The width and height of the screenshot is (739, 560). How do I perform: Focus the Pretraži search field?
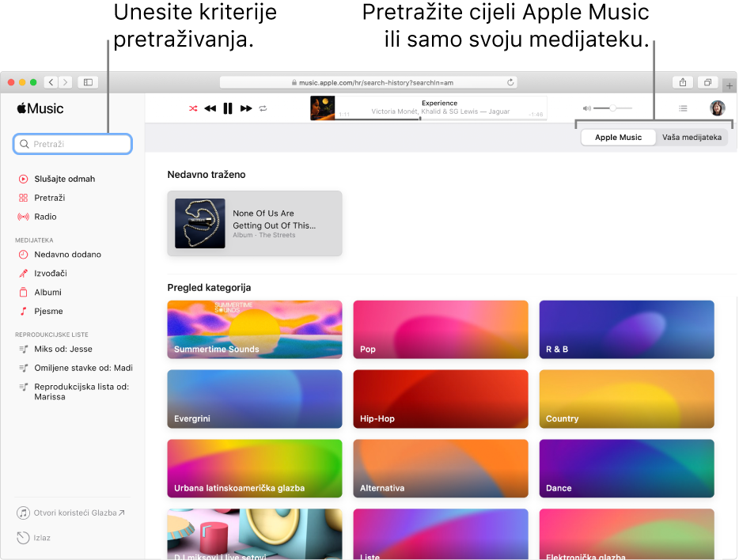(x=73, y=144)
